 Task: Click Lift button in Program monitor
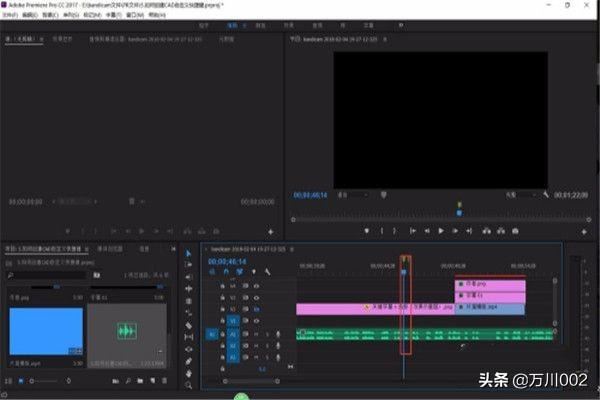486,231
